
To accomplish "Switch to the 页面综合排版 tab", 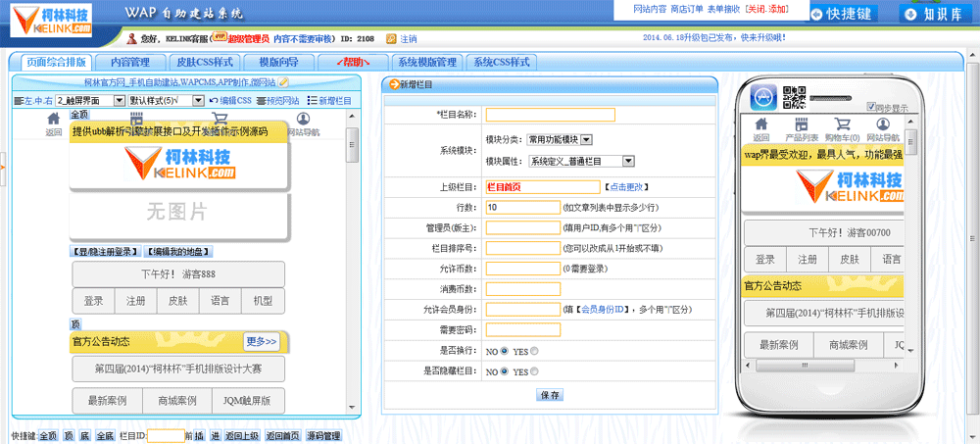I will (57, 62).
